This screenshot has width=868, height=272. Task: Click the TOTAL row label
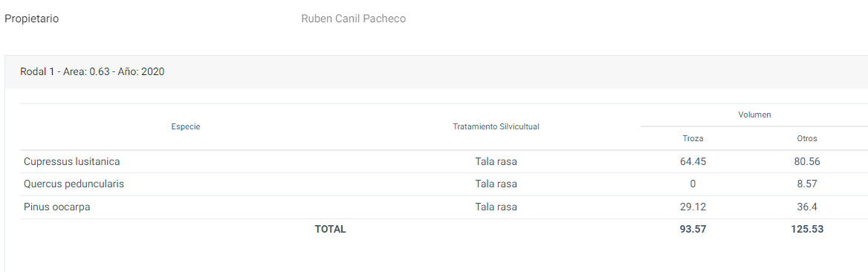point(331,230)
